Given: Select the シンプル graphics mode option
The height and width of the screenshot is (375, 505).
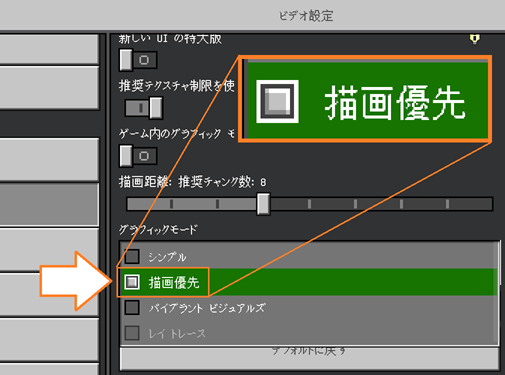Looking at the screenshot, I should tap(309, 256).
